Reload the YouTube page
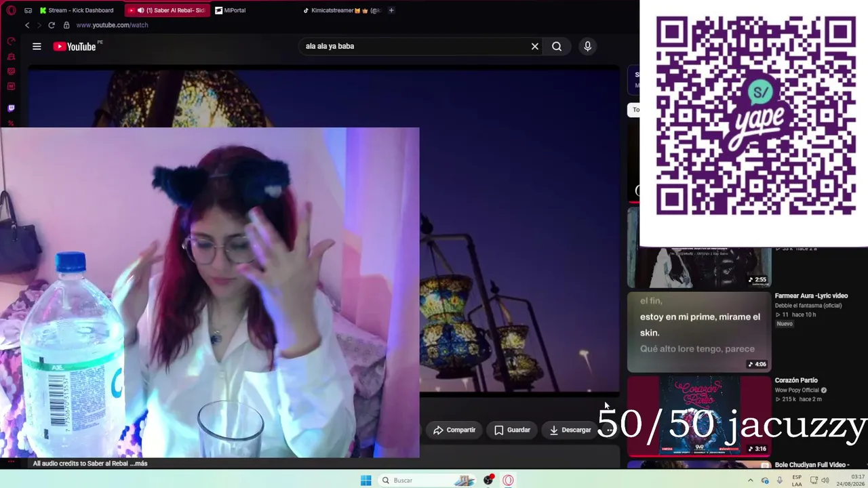The height and width of the screenshot is (488, 868). [51, 25]
